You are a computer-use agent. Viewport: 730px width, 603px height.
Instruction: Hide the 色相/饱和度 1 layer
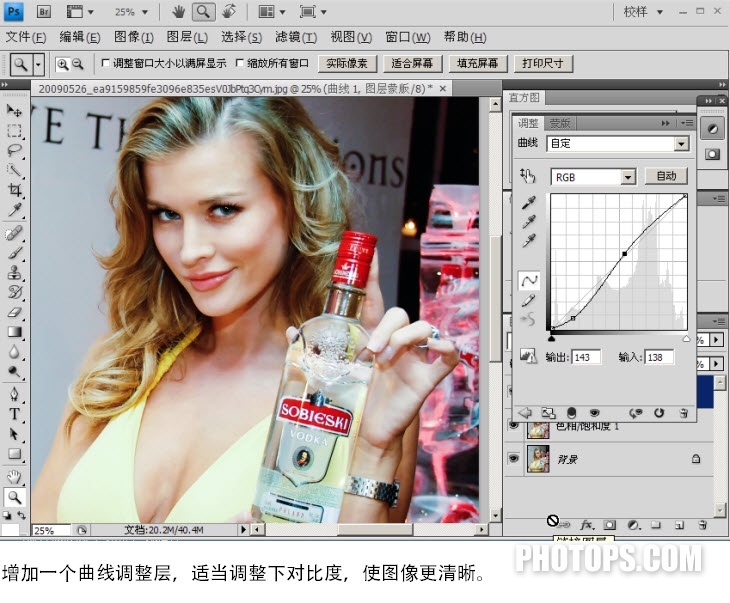(514, 425)
